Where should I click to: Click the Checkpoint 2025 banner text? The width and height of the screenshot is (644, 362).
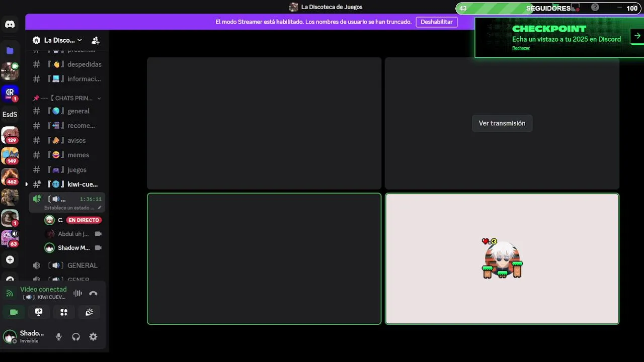[x=567, y=39]
